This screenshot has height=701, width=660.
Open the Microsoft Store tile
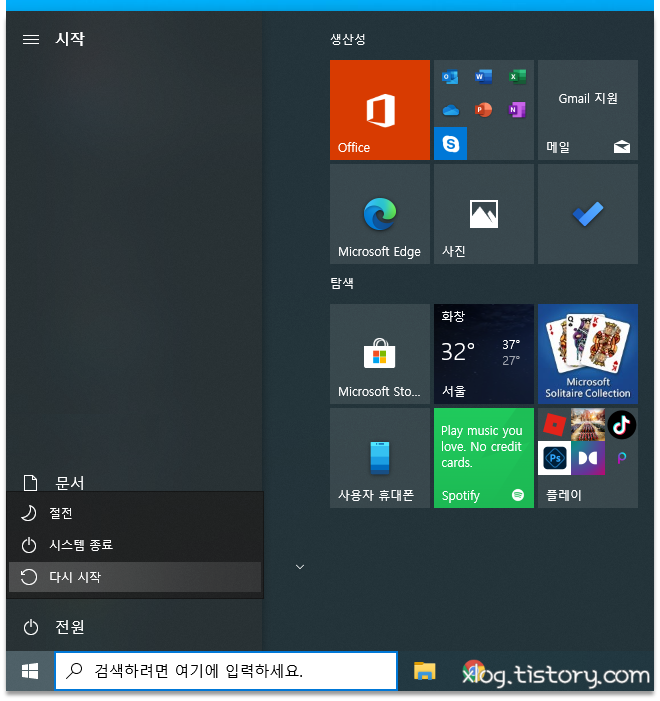pyautogui.click(x=380, y=354)
